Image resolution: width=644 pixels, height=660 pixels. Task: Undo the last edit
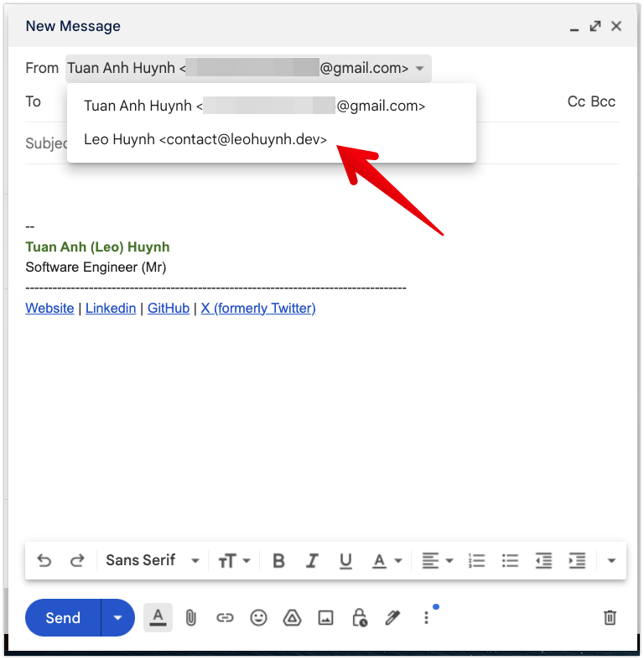tap(44, 561)
